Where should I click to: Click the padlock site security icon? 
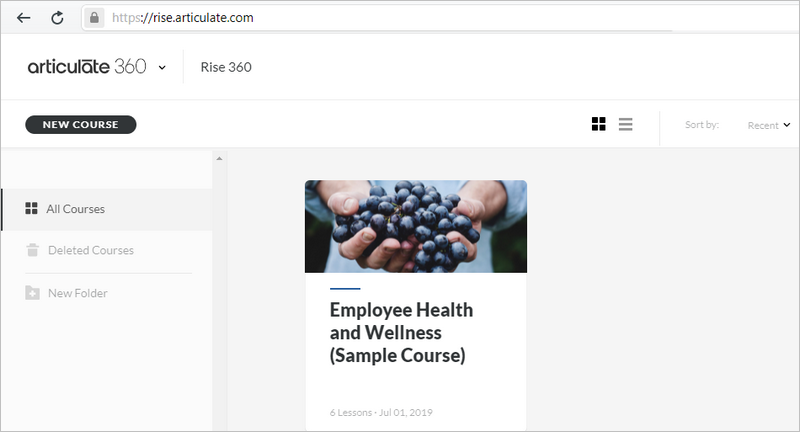click(94, 18)
